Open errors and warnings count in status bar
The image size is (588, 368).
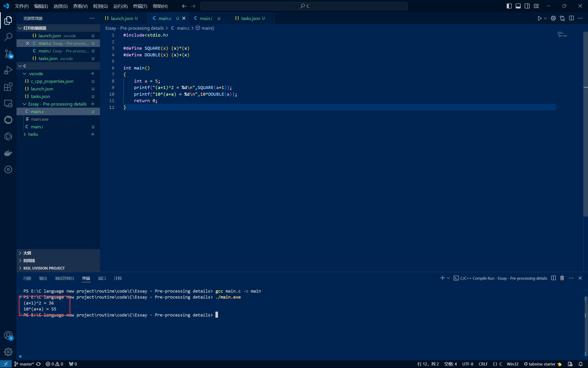click(54, 364)
